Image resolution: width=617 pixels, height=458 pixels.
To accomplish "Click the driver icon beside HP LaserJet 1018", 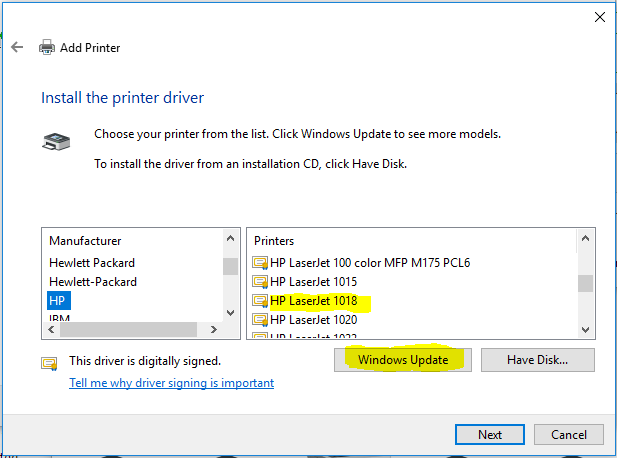I will [x=260, y=300].
